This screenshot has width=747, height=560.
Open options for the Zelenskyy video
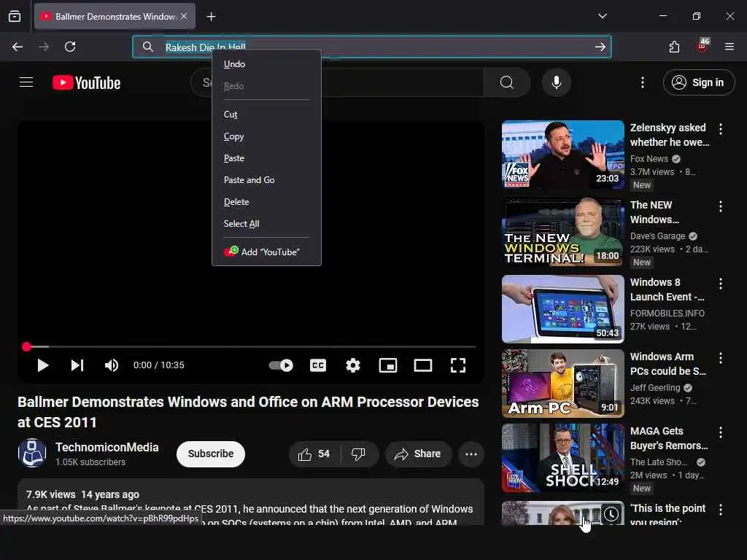tap(720, 129)
